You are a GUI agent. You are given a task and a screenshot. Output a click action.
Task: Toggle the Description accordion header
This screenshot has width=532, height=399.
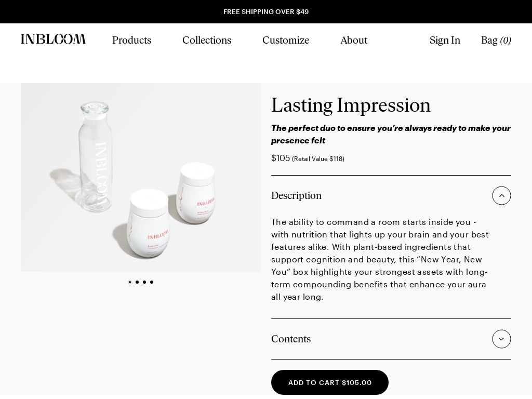[x=296, y=196]
